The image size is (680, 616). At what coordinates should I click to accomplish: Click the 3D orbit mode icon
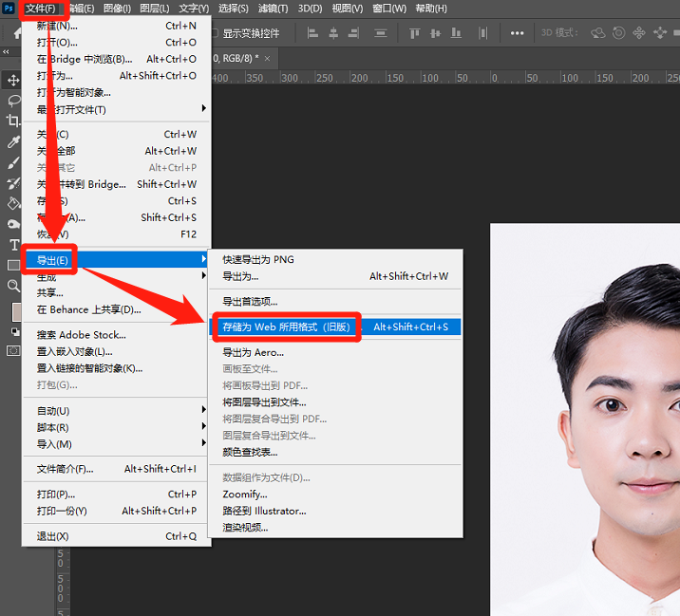tap(598, 33)
